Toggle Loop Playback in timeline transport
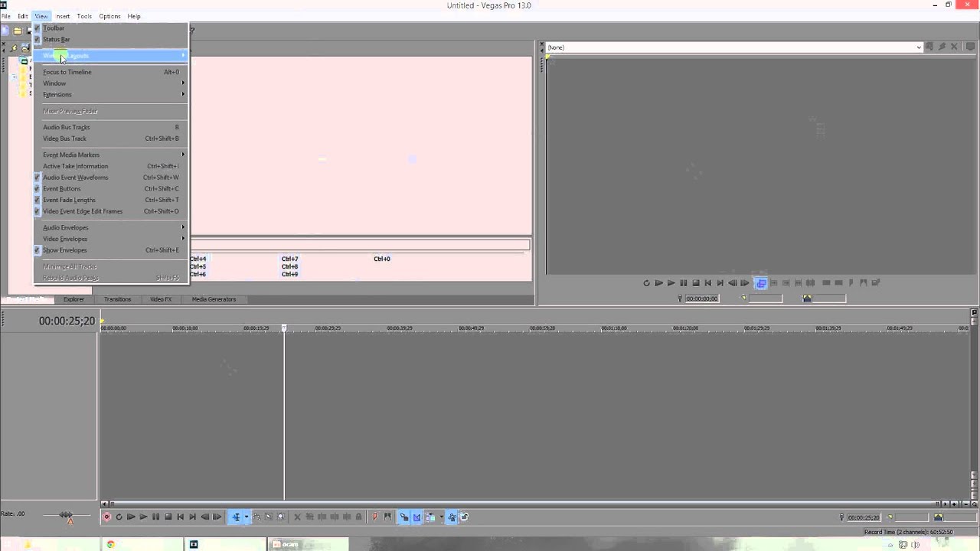The image size is (980, 551). (119, 517)
